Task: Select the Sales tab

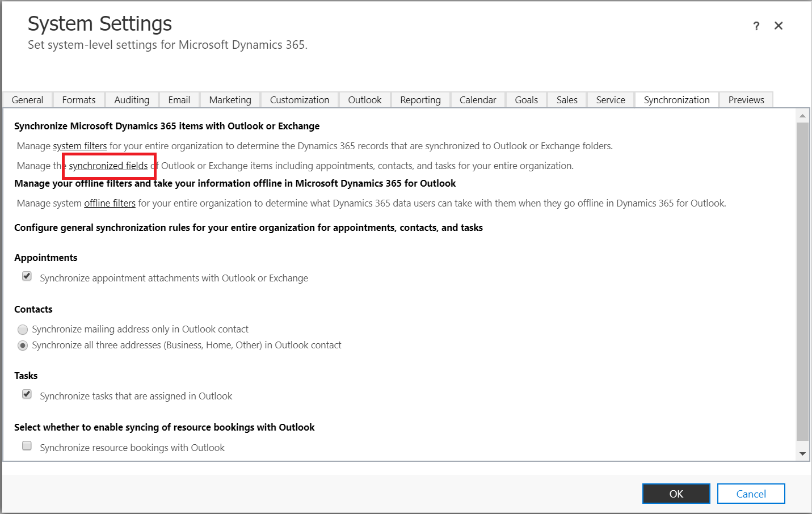Action: pyautogui.click(x=567, y=100)
